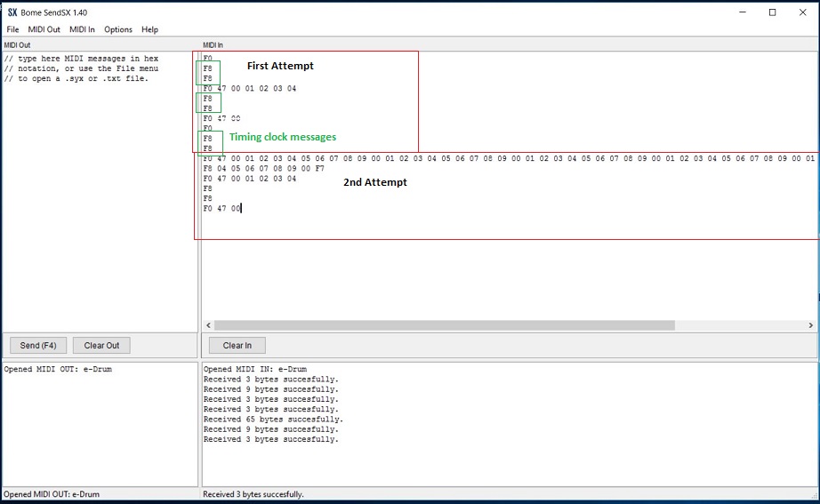Open the File menu
This screenshot has height=504, width=820.
tap(12, 29)
